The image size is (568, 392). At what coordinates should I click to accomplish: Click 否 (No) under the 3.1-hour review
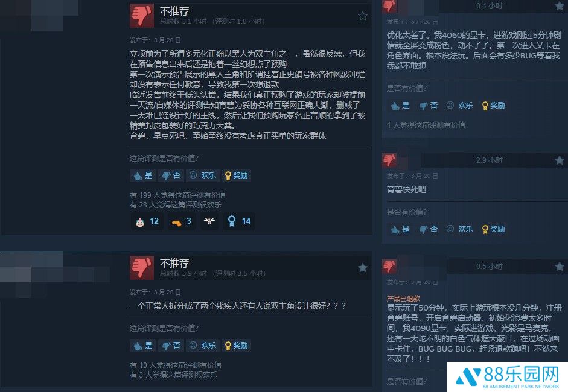pyautogui.click(x=171, y=175)
